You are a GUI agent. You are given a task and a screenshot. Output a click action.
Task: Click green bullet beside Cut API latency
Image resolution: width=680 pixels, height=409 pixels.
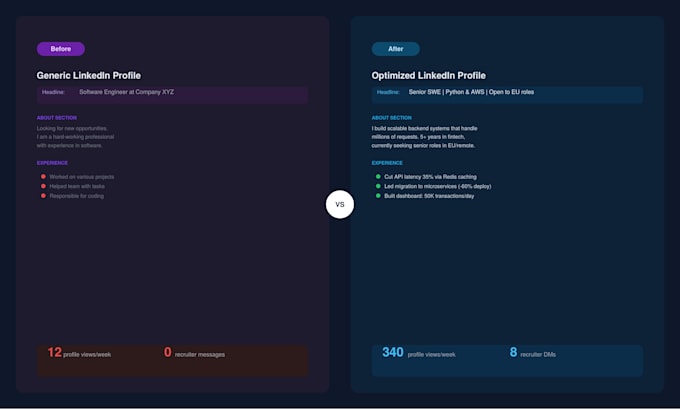pos(378,177)
